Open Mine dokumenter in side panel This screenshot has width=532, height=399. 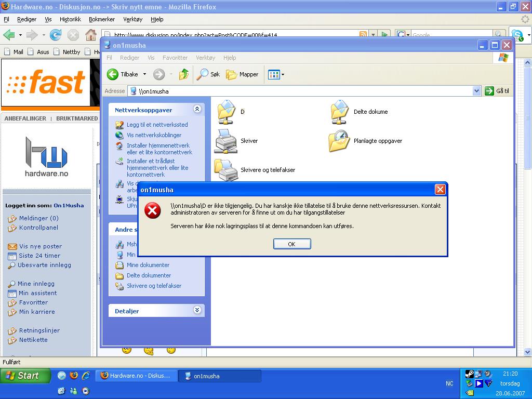pyautogui.click(x=148, y=265)
